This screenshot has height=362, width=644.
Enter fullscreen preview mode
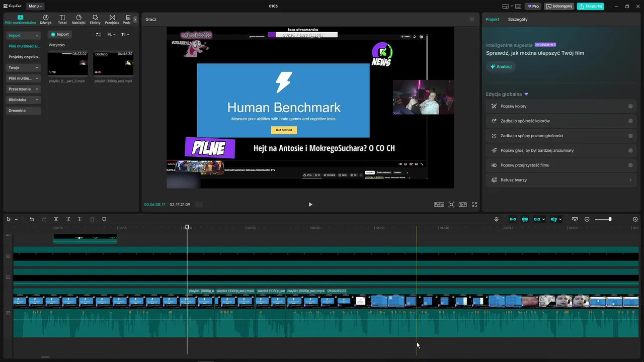[x=474, y=205]
